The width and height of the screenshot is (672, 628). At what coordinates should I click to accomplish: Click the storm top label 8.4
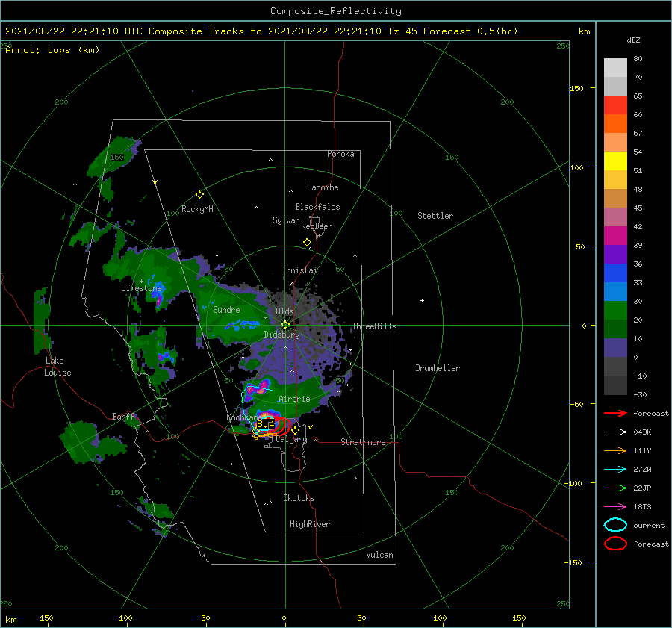coord(265,424)
